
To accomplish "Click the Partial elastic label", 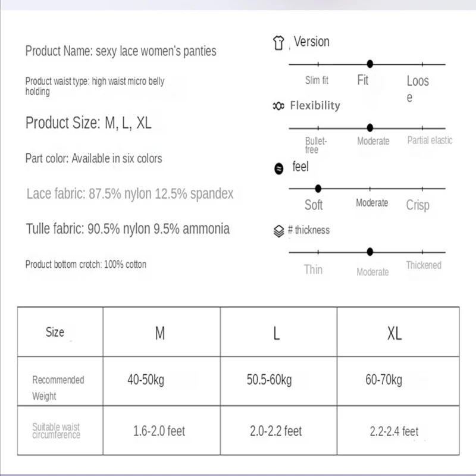I will pos(430,140).
